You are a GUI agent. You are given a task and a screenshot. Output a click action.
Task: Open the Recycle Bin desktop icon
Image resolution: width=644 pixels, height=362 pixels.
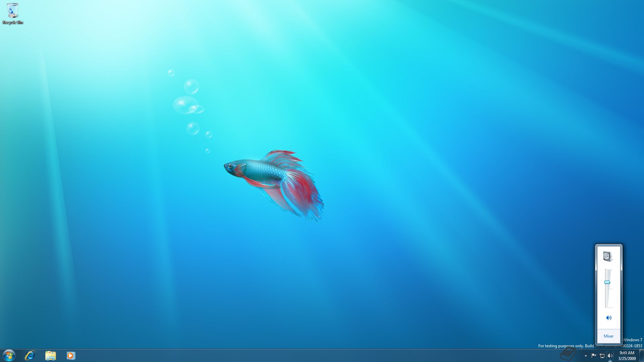[13, 14]
